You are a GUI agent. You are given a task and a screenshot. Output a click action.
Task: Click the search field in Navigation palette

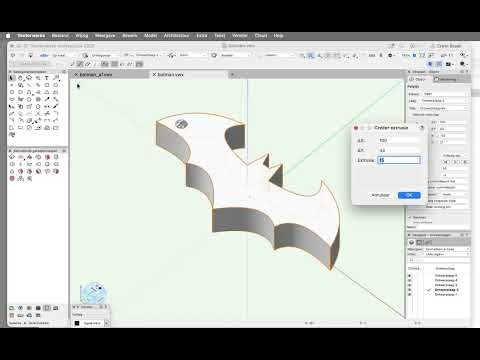439,260
